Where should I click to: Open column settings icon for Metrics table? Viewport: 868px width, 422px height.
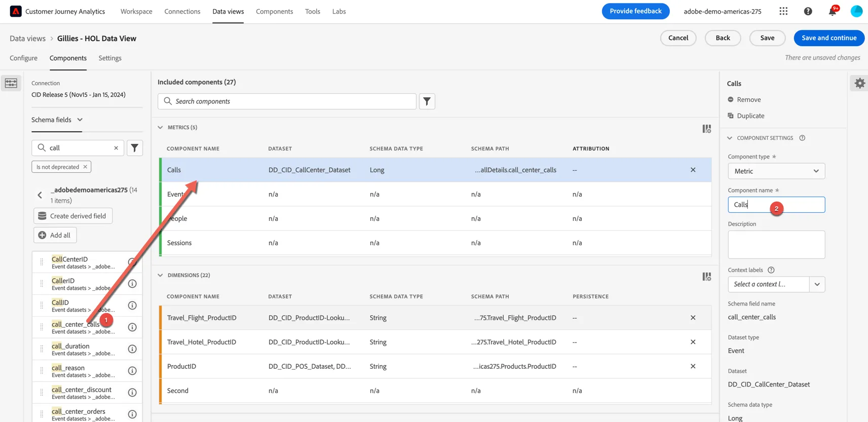tap(706, 129)
